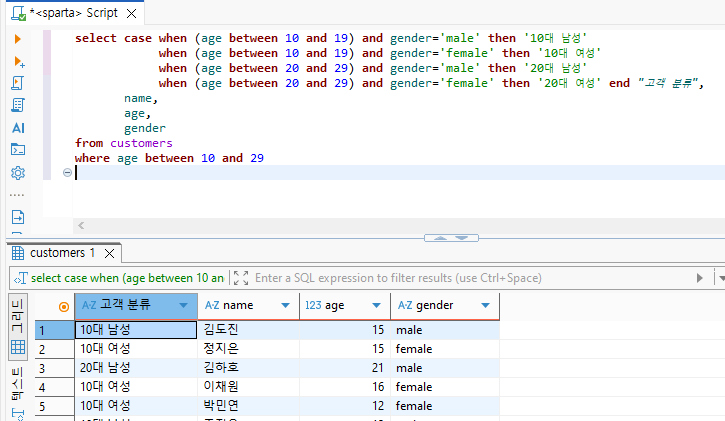Click the name cell 정지은
The width and height of the screenshot is (725, 421).
click(248, 349)
